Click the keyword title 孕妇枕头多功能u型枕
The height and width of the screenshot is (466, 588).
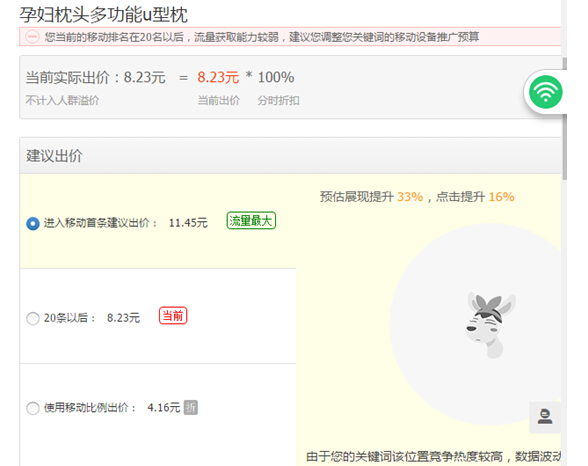[x=104, y=15]
